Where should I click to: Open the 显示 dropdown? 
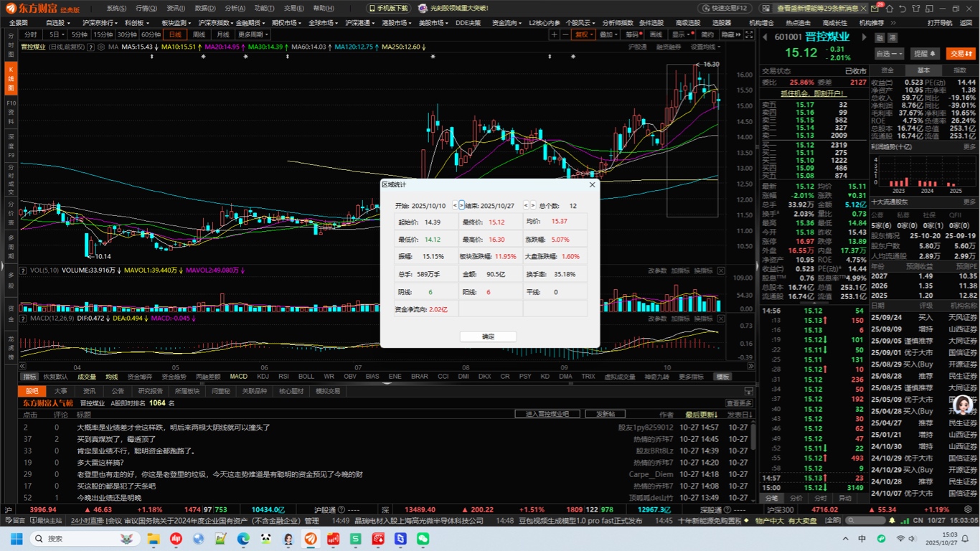681,34
